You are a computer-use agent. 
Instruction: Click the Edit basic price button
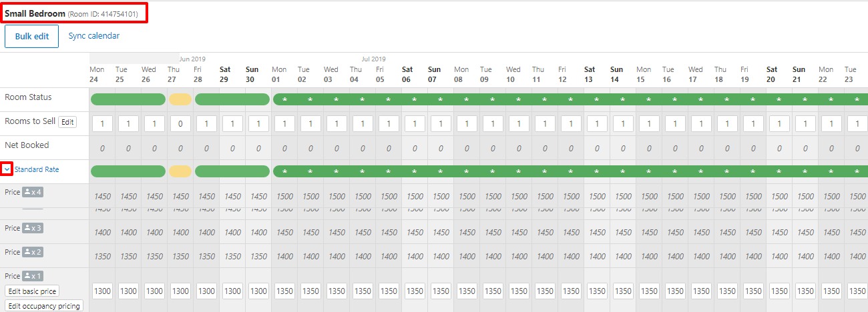point(32,291)
